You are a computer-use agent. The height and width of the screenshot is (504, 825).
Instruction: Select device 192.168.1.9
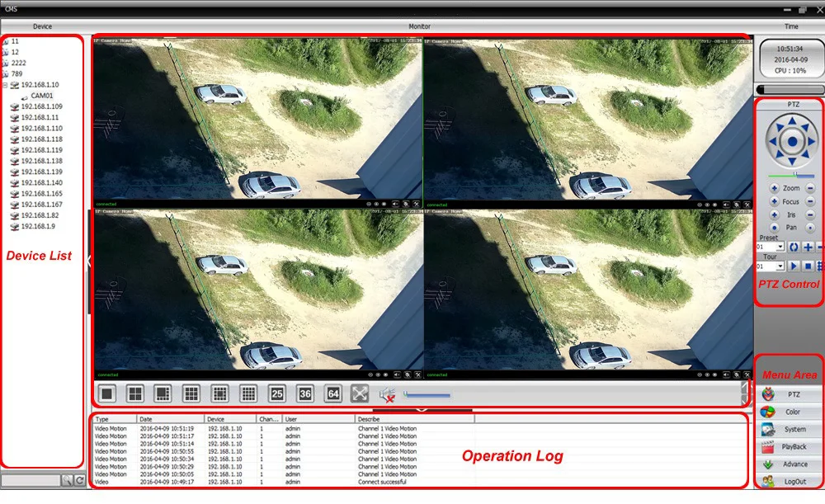click(38, 226)
